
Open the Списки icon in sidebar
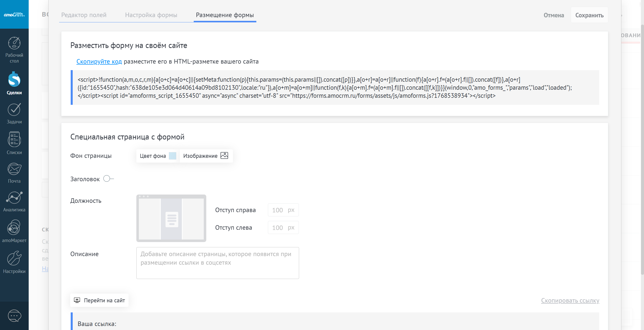14,139
